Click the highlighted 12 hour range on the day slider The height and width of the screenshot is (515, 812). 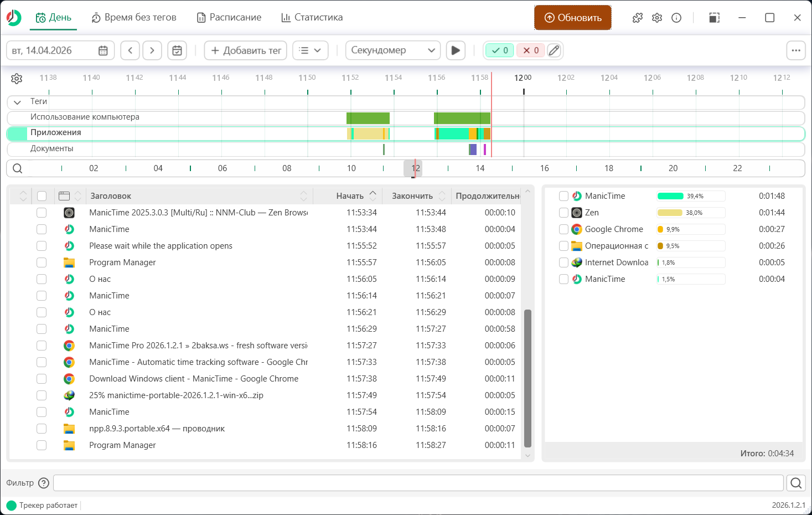(413, 168)
